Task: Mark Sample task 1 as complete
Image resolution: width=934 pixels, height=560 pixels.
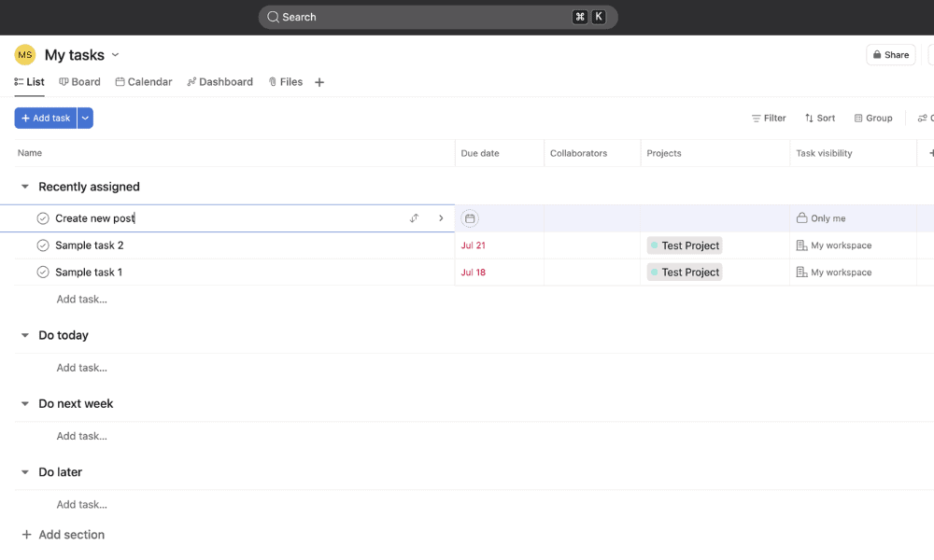Action: point(43,273)
